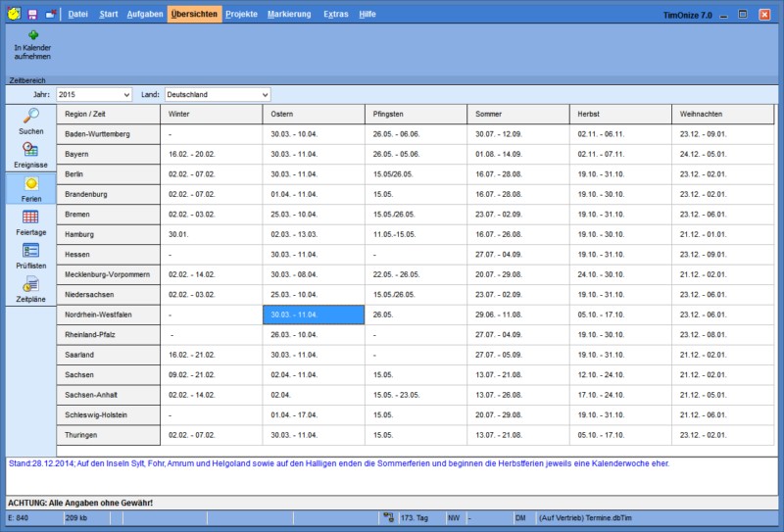The image size is (784, 532).
Task: Click Mecklenburg-Vorpommern Herbst cell 24.10. - 30.10.
Action: click(620, 274)
